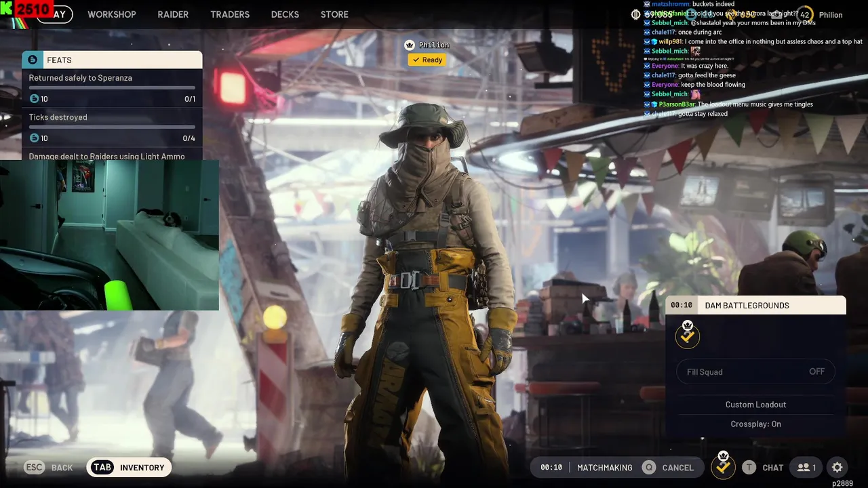Click the T key chat icon
This screenshot has height=488, width=868.
click(749, 467)
